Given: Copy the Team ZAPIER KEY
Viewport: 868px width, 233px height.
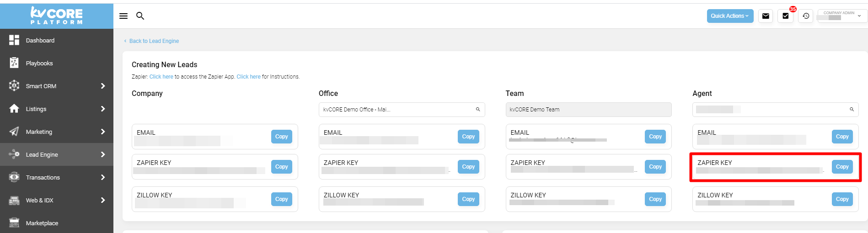Looking at the screenshot, I should click(x=655, y=167).
